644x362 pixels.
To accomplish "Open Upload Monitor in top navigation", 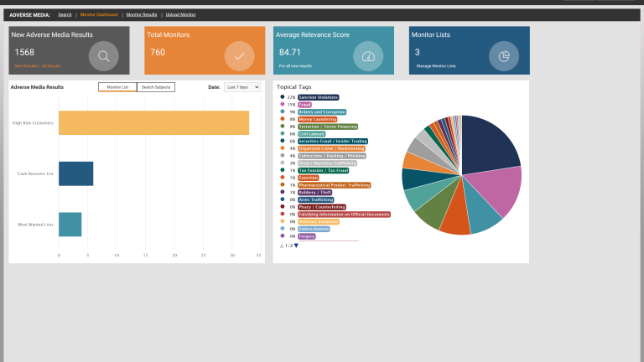I will point(182,15).
